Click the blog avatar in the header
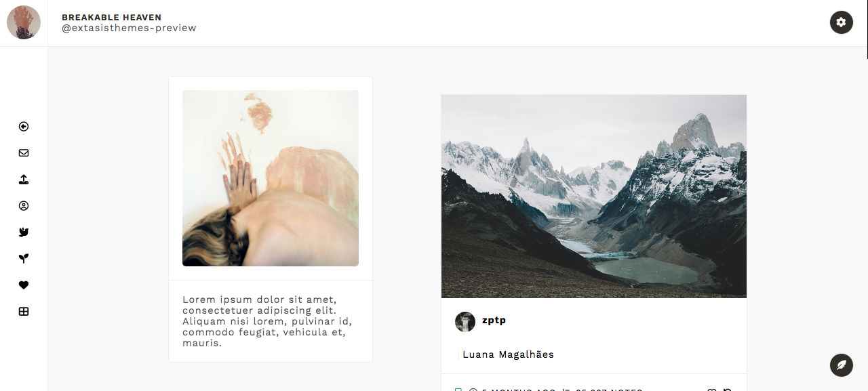The image size is (868, 391). [x=24, y=22]
